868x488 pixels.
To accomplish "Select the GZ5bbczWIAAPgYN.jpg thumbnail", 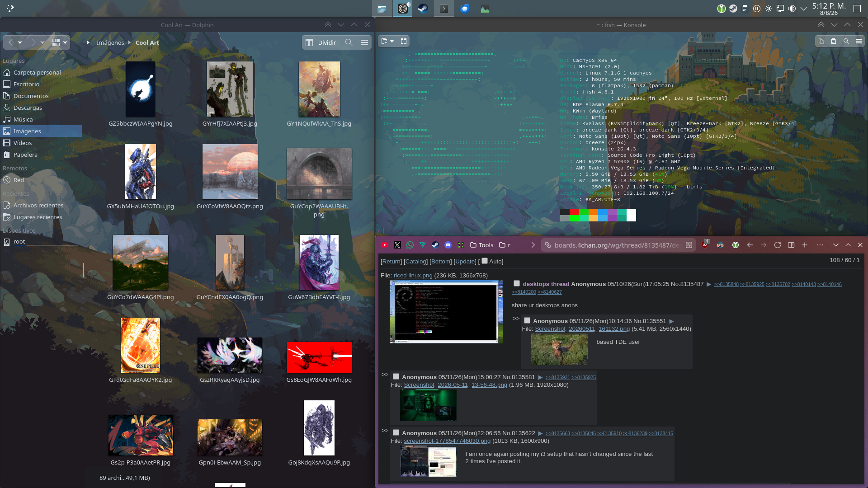I will point(141,89).
